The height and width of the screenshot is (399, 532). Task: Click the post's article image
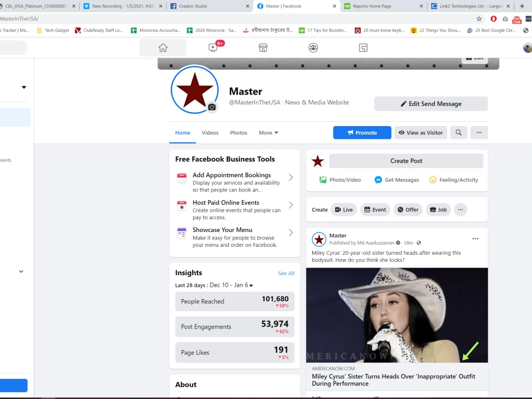pyautogui.click(x=397, y=315)
